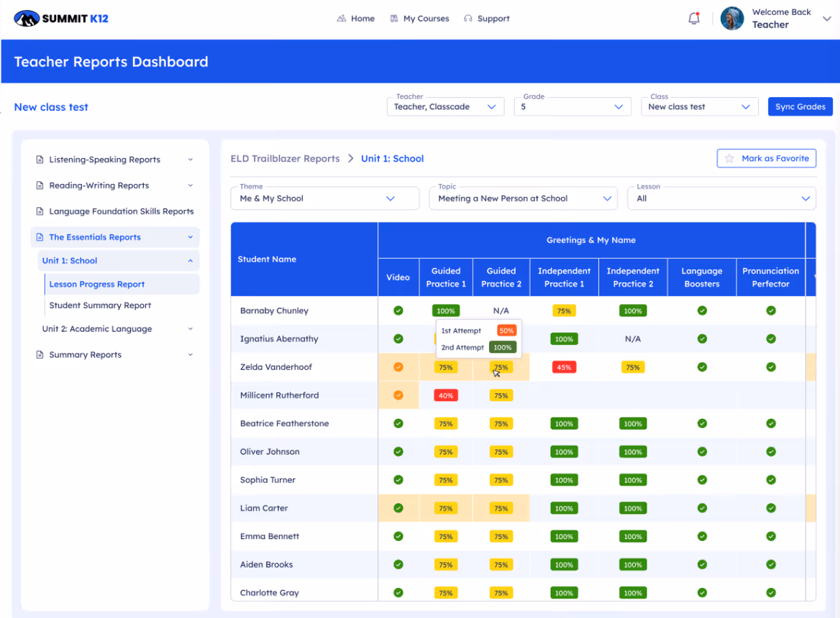Image resolution: width=840 pixels, height=618 pixels.
Task: Open the Theme dropdown Me & My School
Action: tap(324, 198)
